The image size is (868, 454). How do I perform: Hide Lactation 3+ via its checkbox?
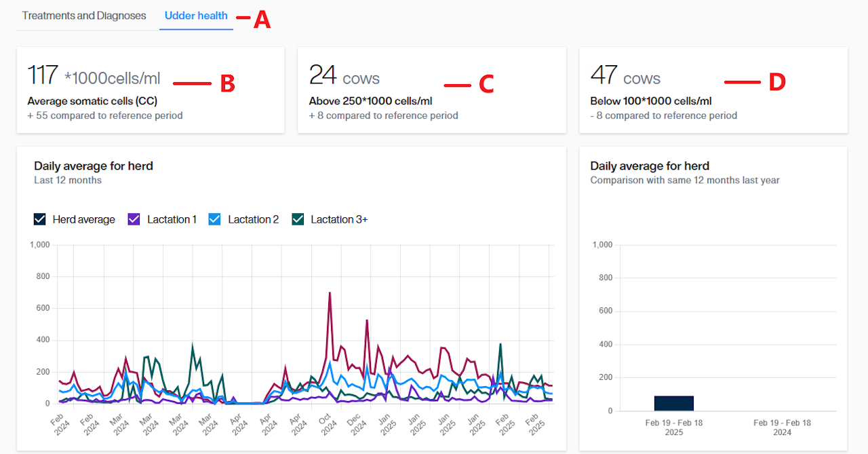pos(298,219)
